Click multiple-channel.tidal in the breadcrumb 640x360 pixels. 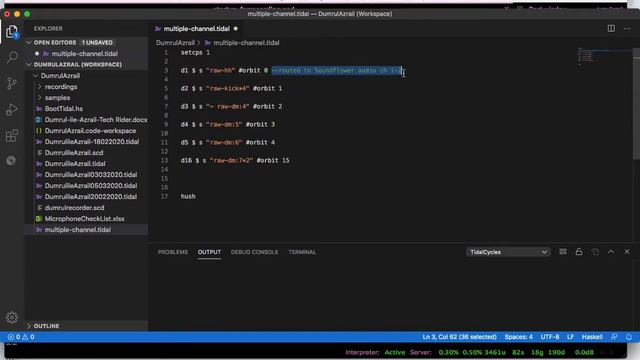click(246, 42)
